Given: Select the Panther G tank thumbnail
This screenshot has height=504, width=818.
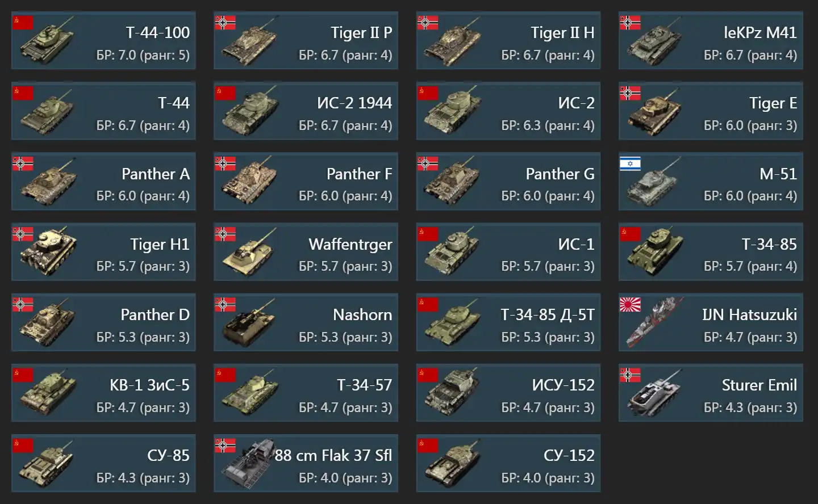Looking at the screenshot, I should [x=452, y=182].
